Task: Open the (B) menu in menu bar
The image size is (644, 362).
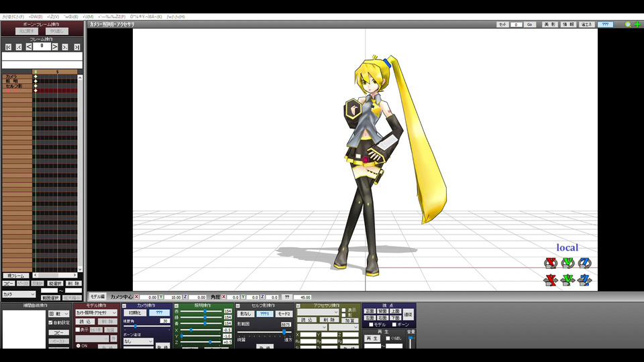Action: point(70,17)
